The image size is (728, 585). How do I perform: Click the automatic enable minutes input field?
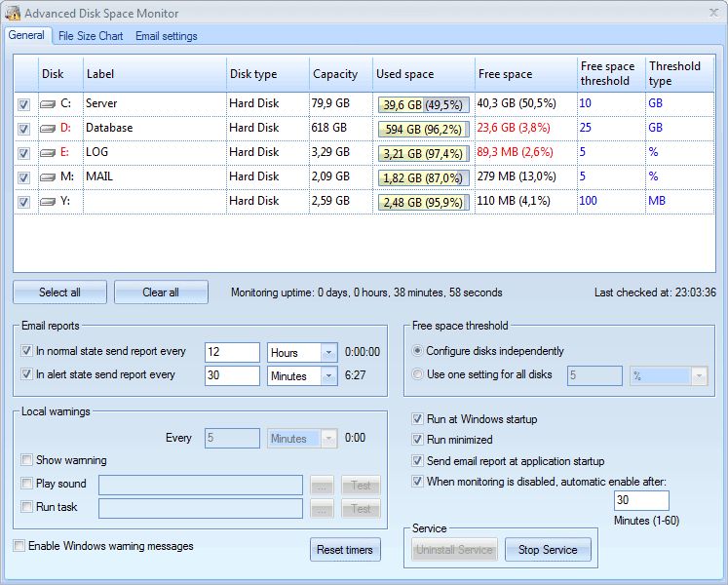(x=640, y=500)
